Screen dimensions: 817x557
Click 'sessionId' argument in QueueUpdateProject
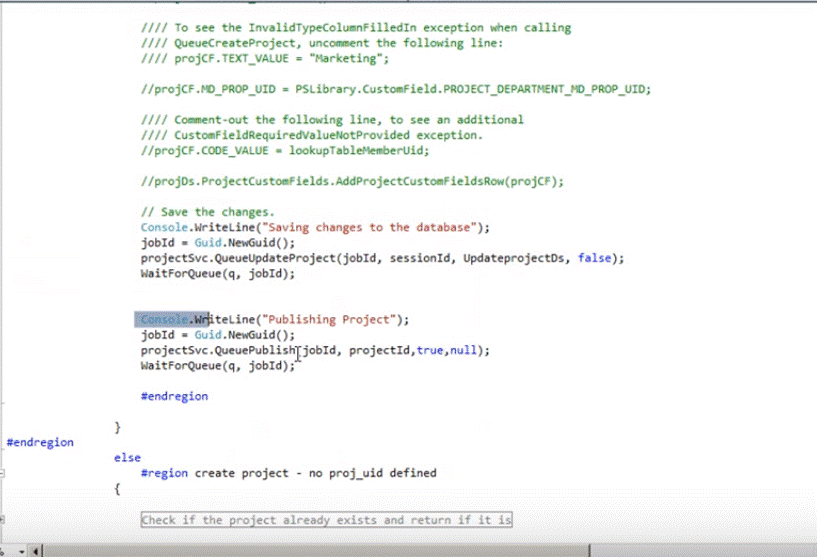coord(420,258)
